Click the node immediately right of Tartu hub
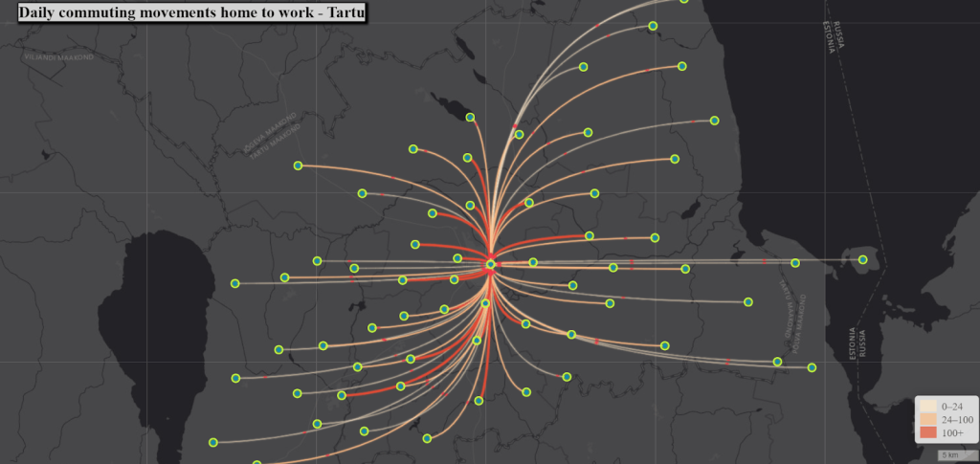Image resolution: width=980 pixels, height=464 pixels. pyautogui.click(x=533, y=262)
